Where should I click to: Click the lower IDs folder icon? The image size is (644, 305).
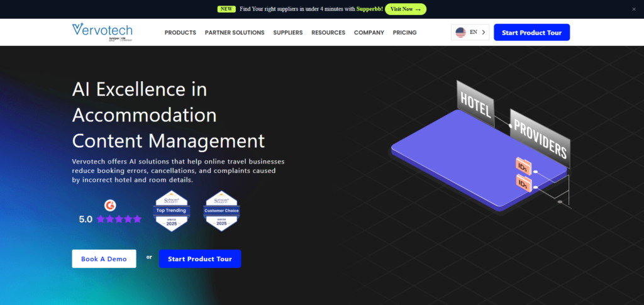pos(523,182)
